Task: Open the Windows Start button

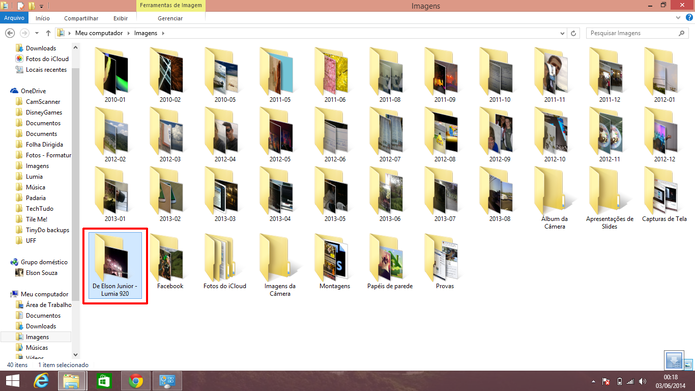Action: [x=12, y=381]
